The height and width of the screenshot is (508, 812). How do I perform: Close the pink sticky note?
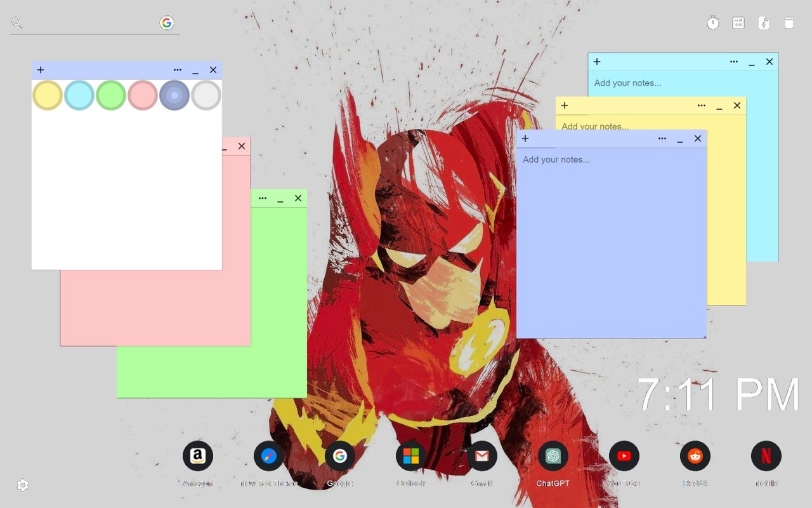(x=242, y=146)
